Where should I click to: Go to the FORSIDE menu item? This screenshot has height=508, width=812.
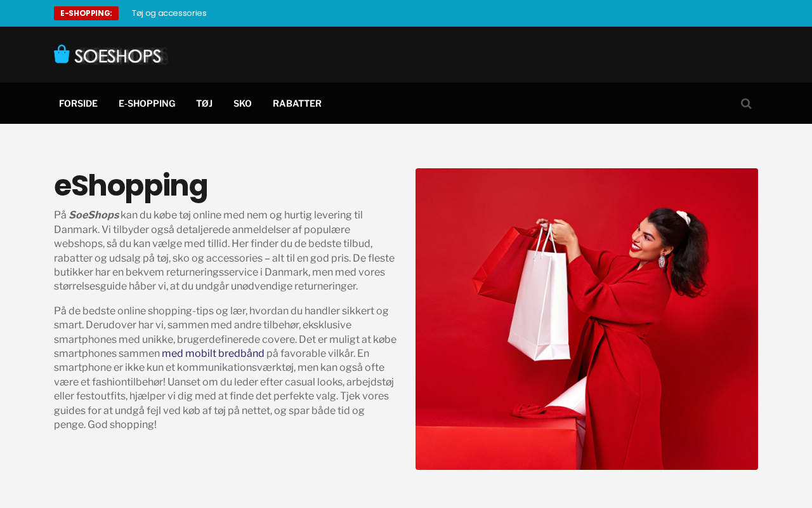tap(78, 104)
